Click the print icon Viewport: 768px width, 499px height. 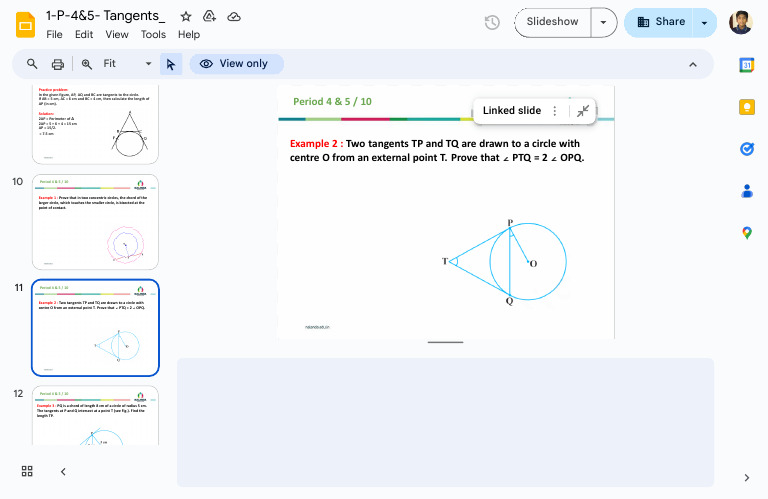pyautogui.click(x=58, y=64)
